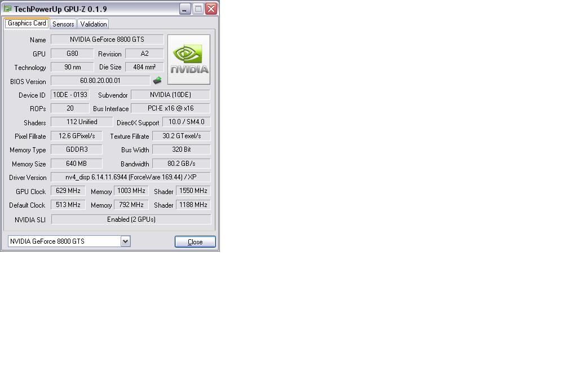Minimize the GPU-Z window

point(185,8)
